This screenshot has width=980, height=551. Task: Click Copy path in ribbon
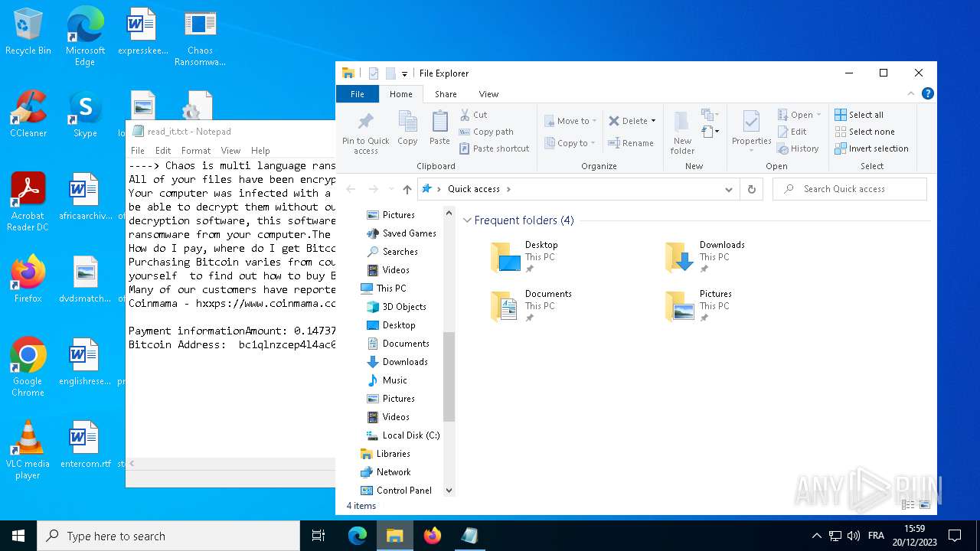click(486, 132)
